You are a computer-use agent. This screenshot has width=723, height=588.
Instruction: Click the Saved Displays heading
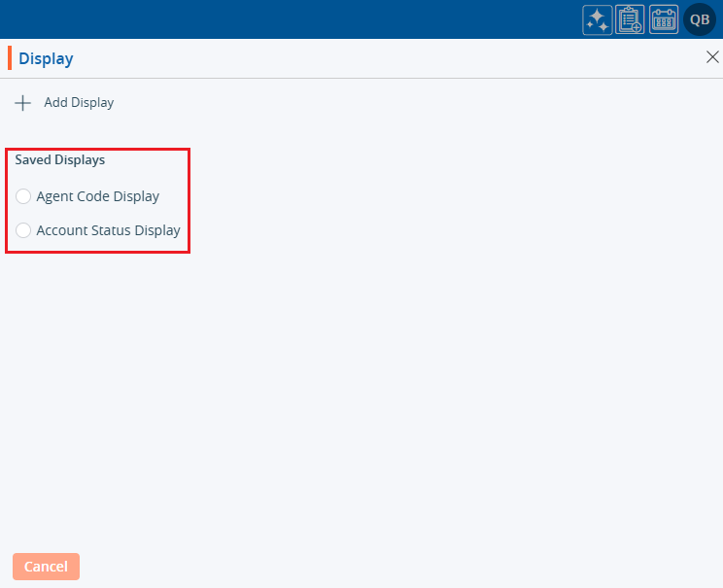coord(59,159)
